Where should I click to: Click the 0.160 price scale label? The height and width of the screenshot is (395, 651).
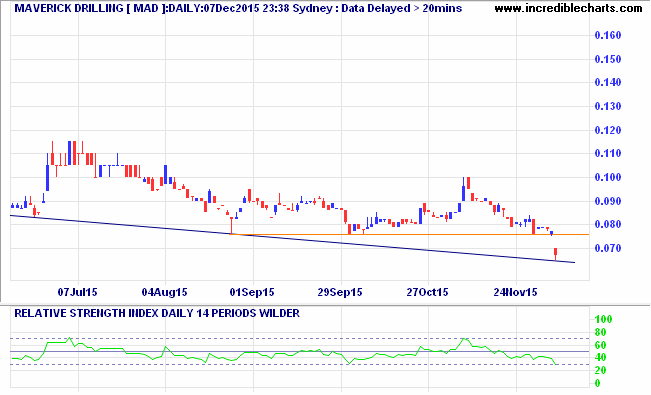608,35
